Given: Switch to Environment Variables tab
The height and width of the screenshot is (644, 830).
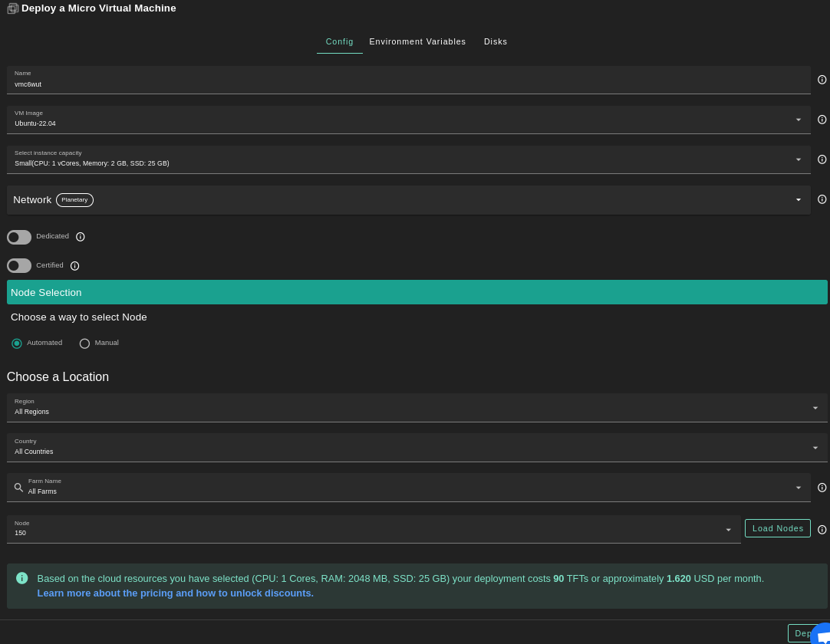Looking at the screenshot, I should click(417, 41).
